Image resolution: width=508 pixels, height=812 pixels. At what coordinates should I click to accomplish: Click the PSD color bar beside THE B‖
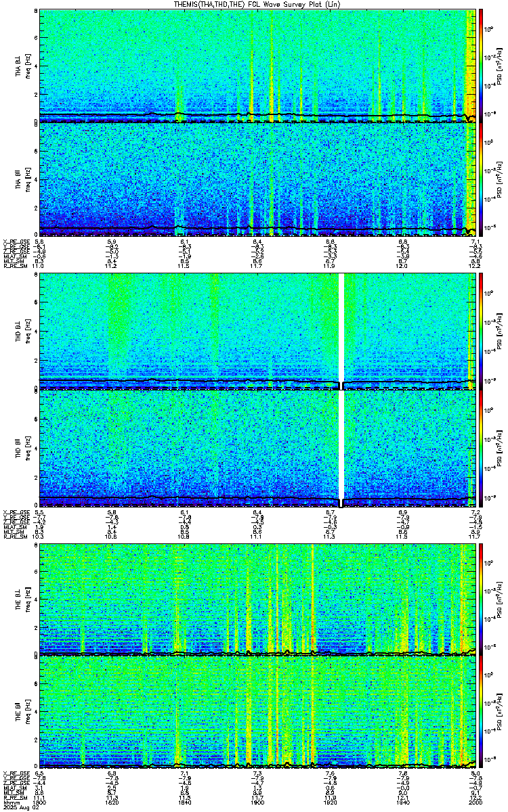481,712
